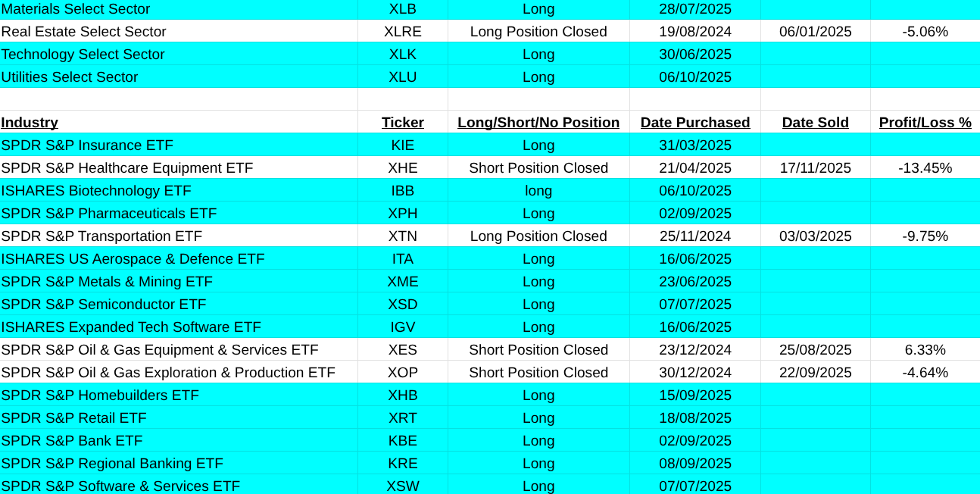This screenshot has height=494, width=980.
Task: Select the SPDR S&P Insurance ETF cell
Action: click(x=87, y=145)
